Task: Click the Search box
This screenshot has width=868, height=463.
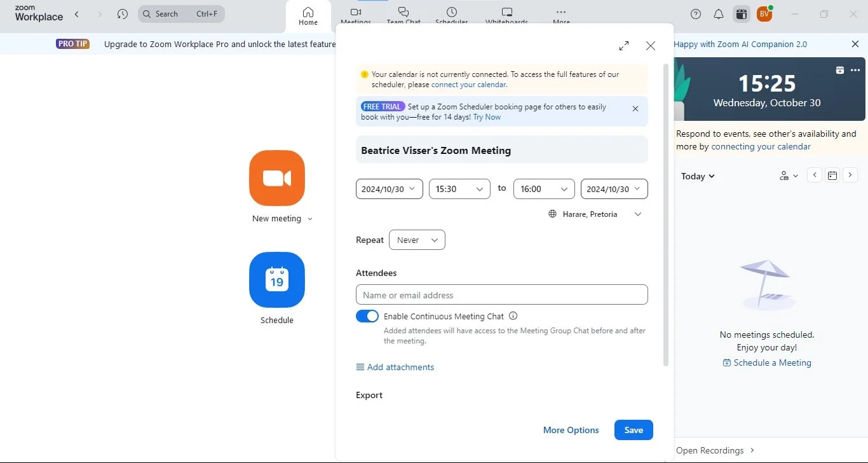Action: coord(181,14)
